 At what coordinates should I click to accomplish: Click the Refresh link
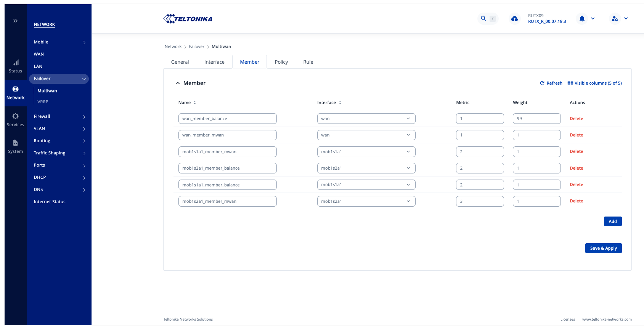[x=551, y=83]
